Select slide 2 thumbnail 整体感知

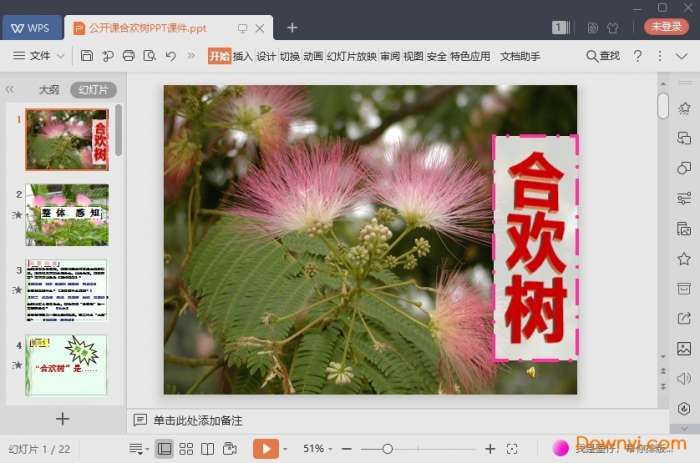(67, 215)
